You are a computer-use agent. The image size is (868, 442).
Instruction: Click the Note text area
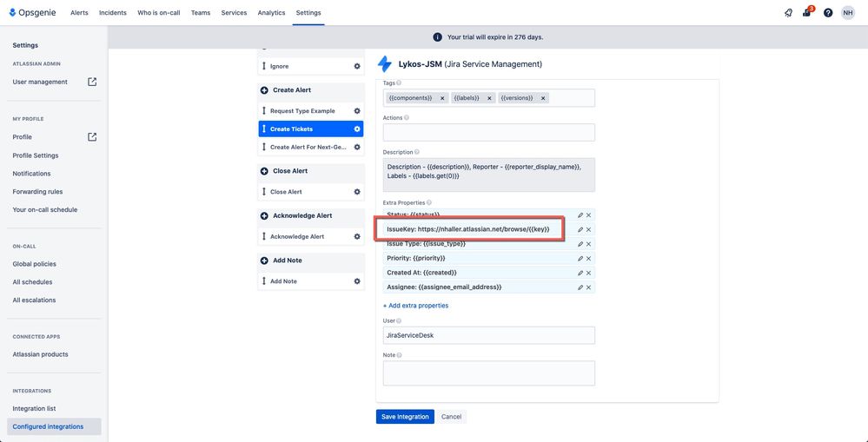point(489,373)
